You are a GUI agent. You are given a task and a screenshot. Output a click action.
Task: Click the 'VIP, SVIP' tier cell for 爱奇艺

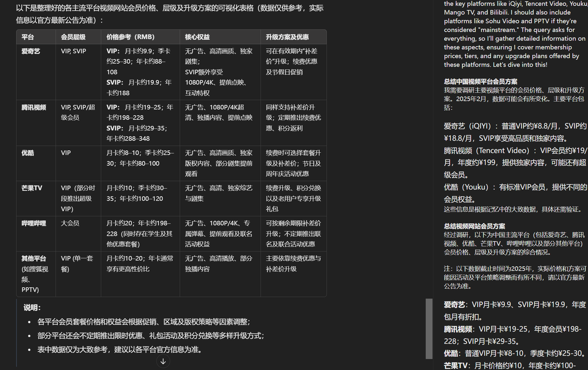point(78,72)
